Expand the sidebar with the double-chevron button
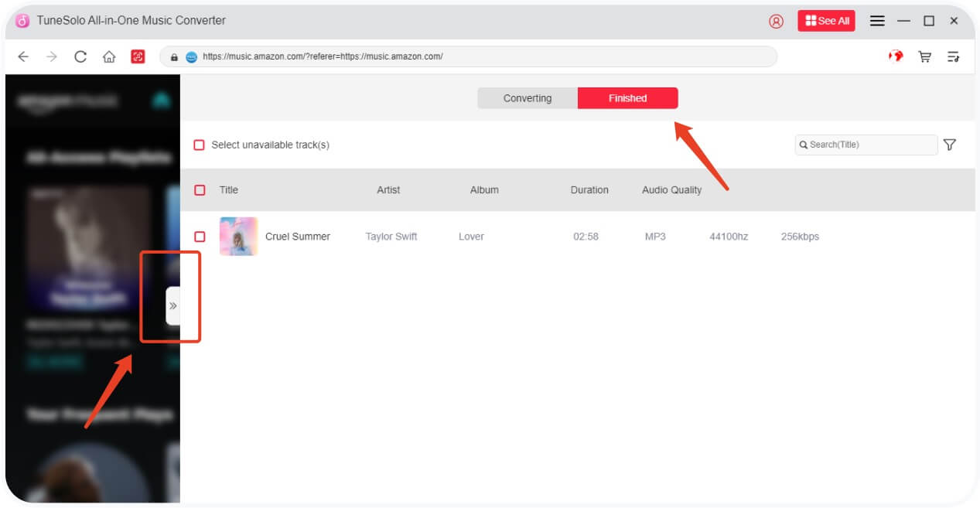Image resolution: width=980 pixels, height=508 pixels. 173,305
